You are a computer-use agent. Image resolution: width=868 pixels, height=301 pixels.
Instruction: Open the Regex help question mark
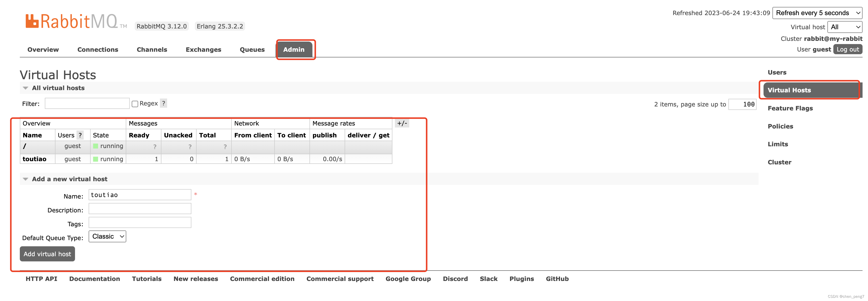pyautogui.click(x=163, y=103)
